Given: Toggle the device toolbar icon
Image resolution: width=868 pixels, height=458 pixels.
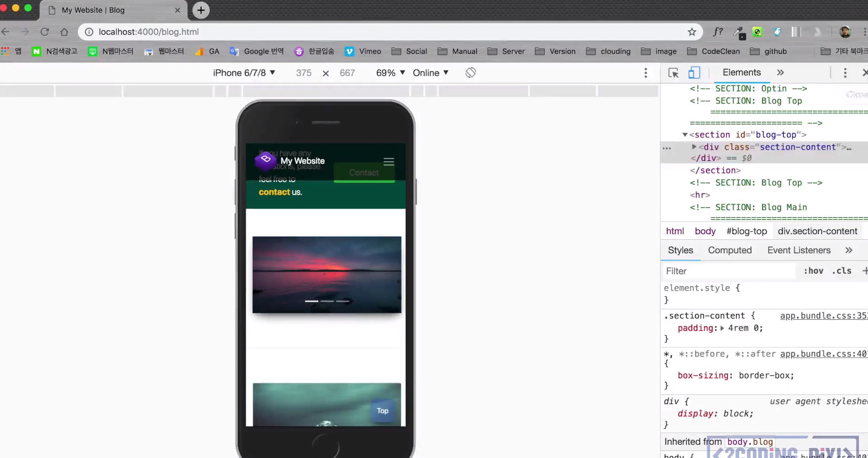Looking at the screenshot, I should [x=694, y=73].
